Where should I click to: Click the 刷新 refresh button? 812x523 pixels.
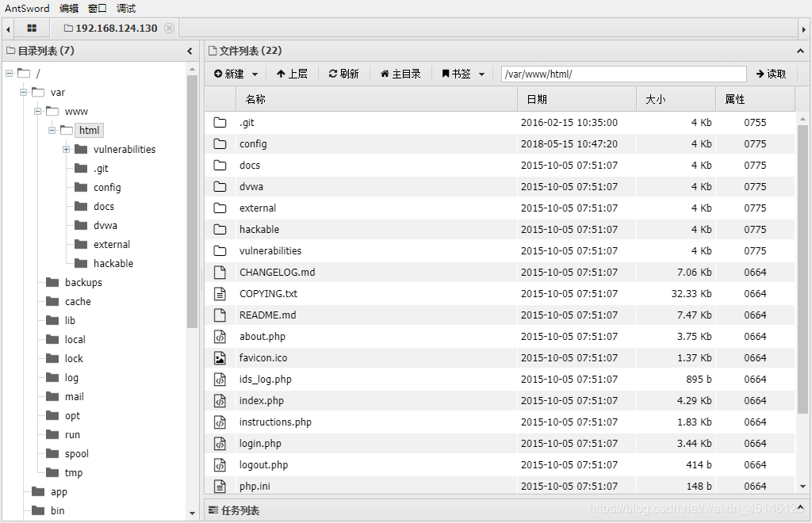(344, 74)
